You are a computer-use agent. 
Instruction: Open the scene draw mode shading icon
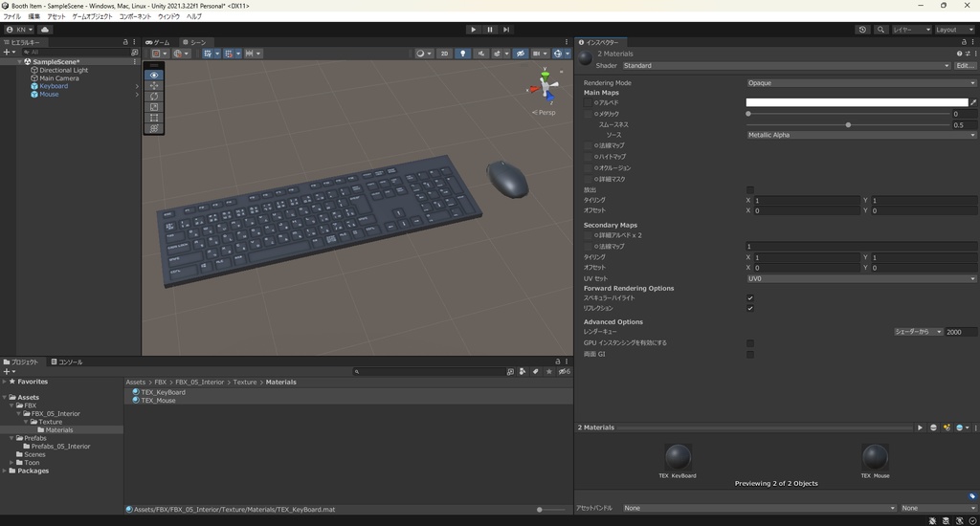(x=424, y=54)
